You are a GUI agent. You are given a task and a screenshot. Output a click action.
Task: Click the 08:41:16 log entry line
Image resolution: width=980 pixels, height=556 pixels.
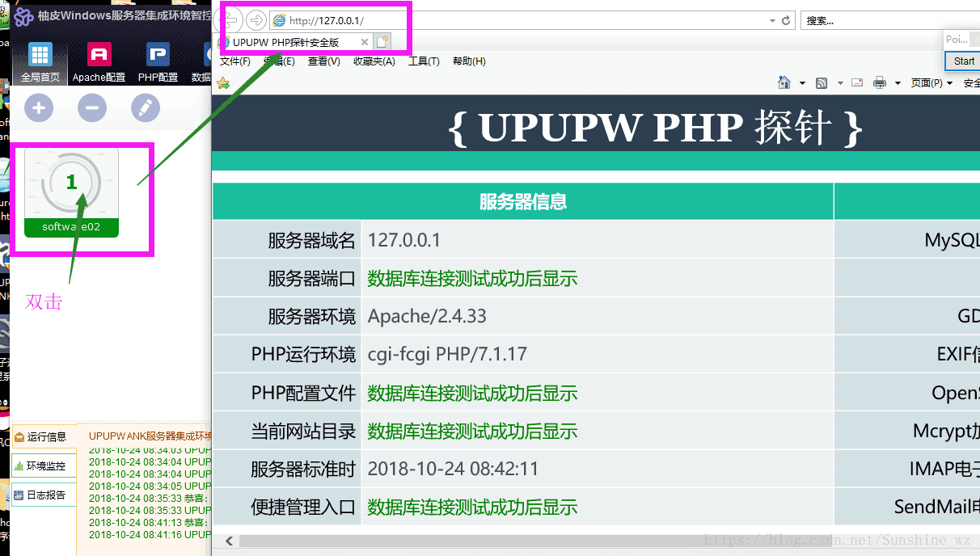point(150,534)
